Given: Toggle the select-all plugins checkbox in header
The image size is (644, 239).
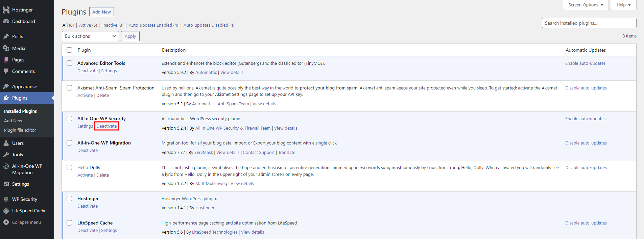Looking at the screenshot, I should coord(69,50).
